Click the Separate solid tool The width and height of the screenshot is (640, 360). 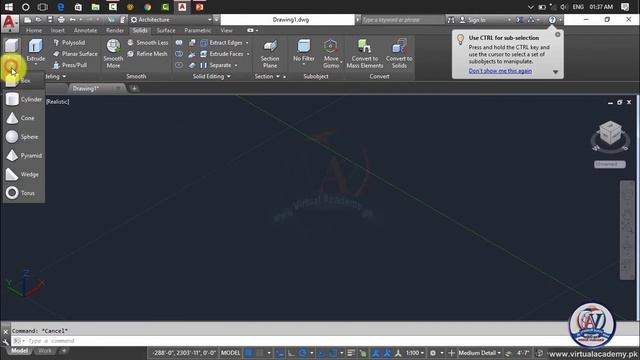216,65
